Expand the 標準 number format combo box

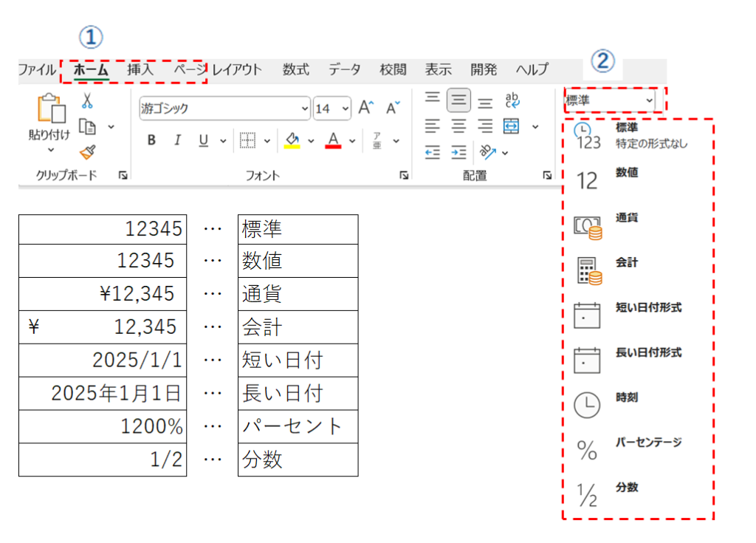click(x=649, y=100)
